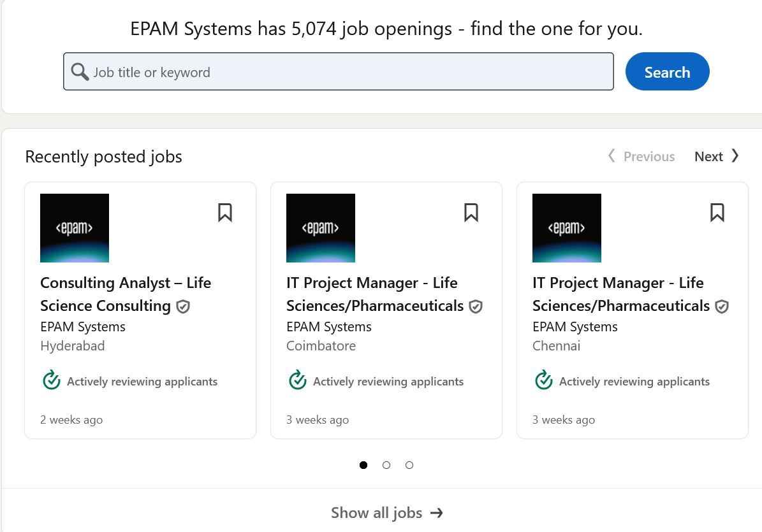Open Show all jobs link
The width and height of the screenshot is (762, 532).
coord(387,513)
